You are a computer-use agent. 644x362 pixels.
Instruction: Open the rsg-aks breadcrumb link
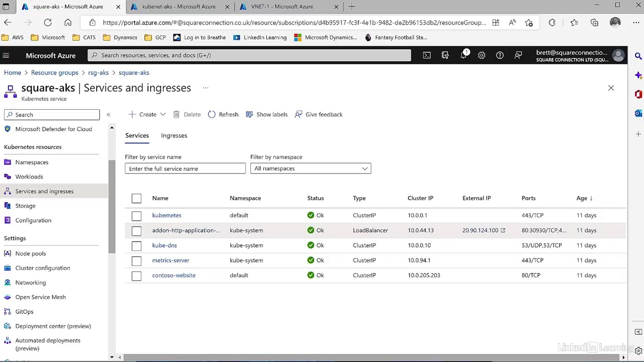tap(98, 73)
